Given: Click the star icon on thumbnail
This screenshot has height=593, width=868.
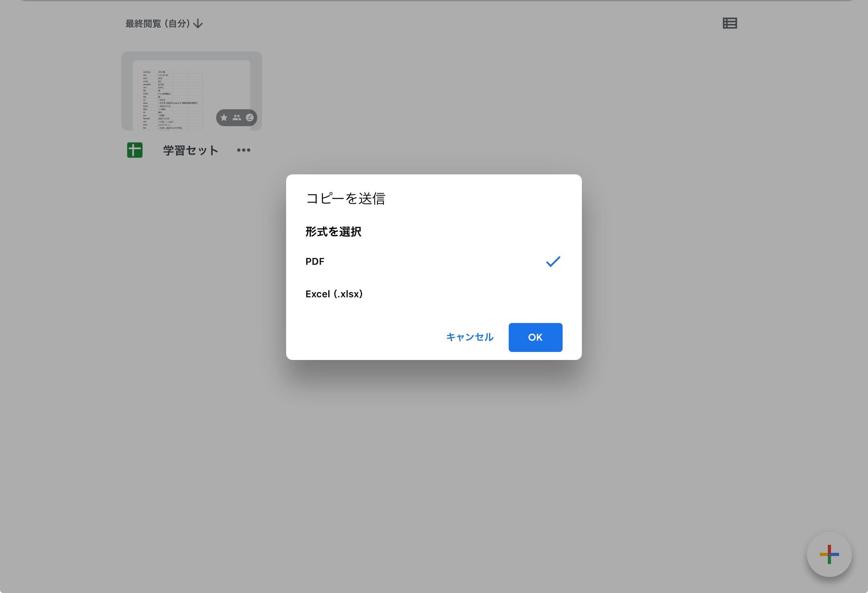Looking at the screenshot, I should 224,118.
